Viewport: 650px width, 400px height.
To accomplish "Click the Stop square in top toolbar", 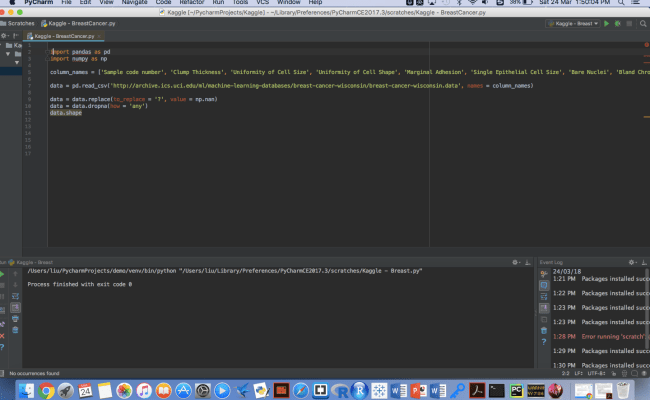I will [x=629, y=24].
